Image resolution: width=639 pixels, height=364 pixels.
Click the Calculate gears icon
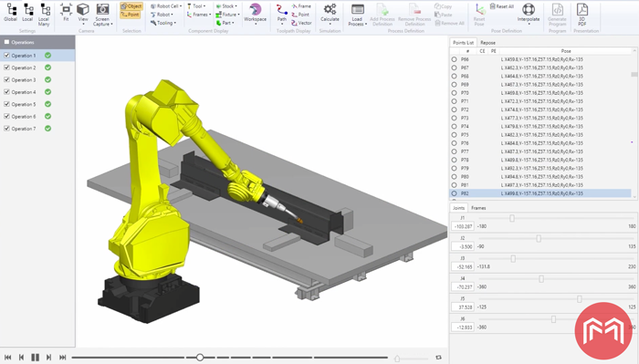[330, 10]
